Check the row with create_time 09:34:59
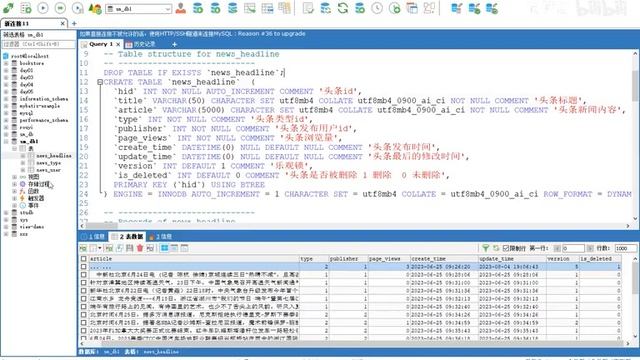Viewport: 640px width, 360px height. (84, 323)
